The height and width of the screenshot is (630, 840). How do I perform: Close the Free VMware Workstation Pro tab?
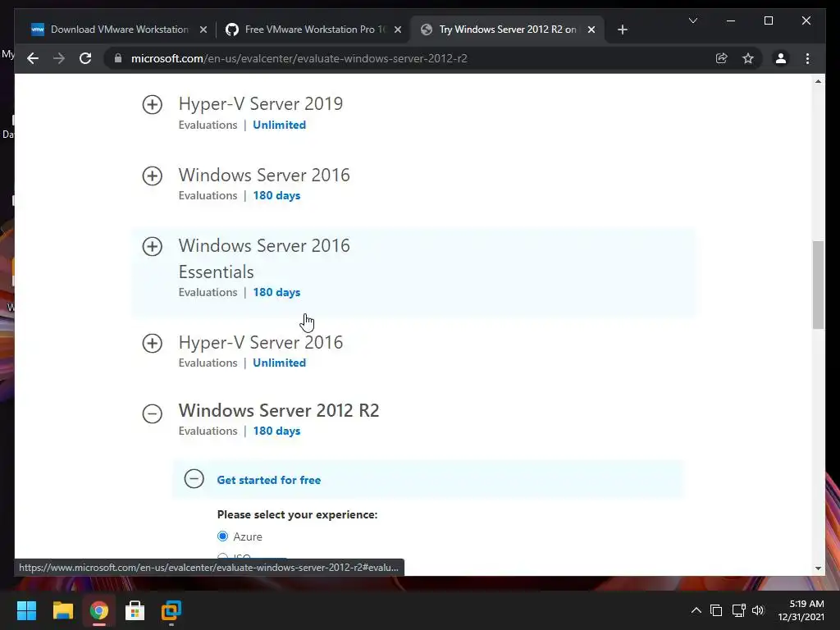click(x=398, y=30)
